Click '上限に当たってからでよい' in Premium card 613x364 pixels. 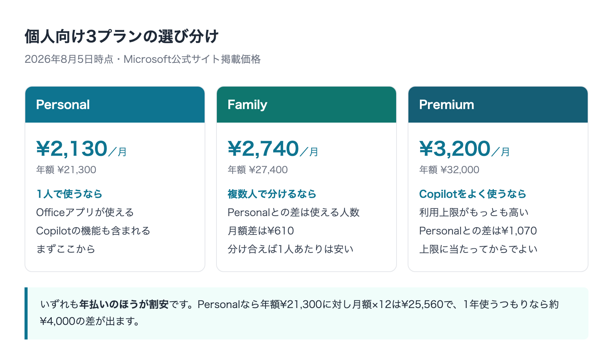pos(479,249)
